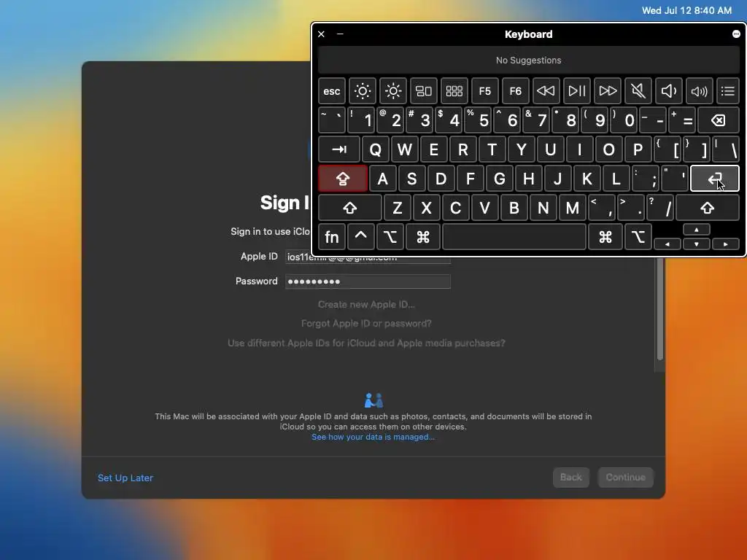
Task: Click the space bar
Action: click(514, 237)
